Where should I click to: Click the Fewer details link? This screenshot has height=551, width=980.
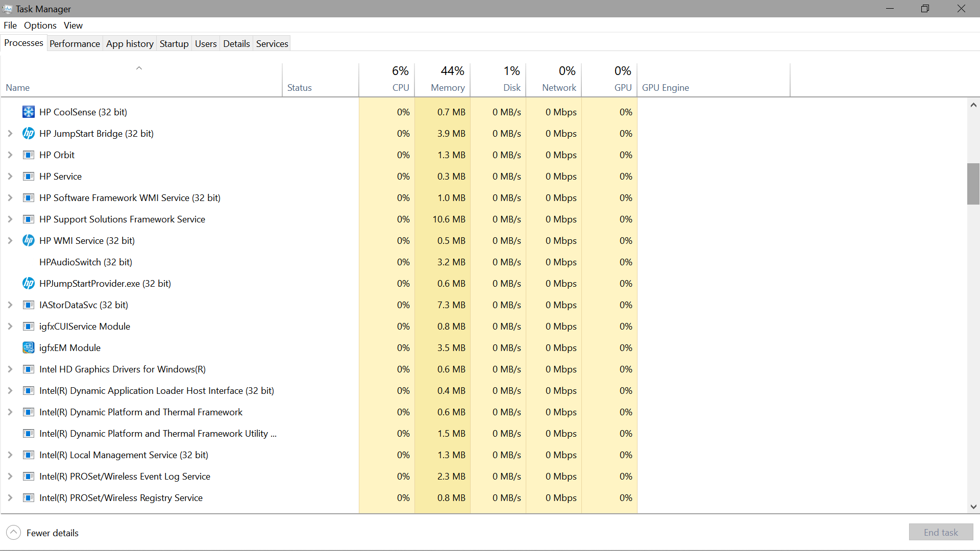53,533
